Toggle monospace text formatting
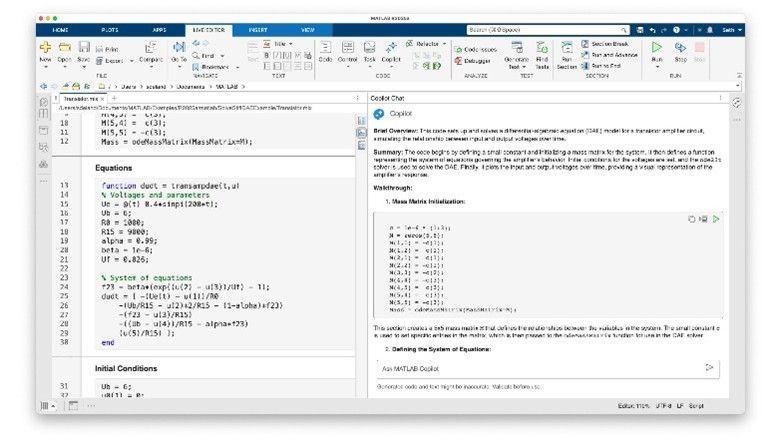The width and height of the screenshot is (782, 440). [298, 55]
